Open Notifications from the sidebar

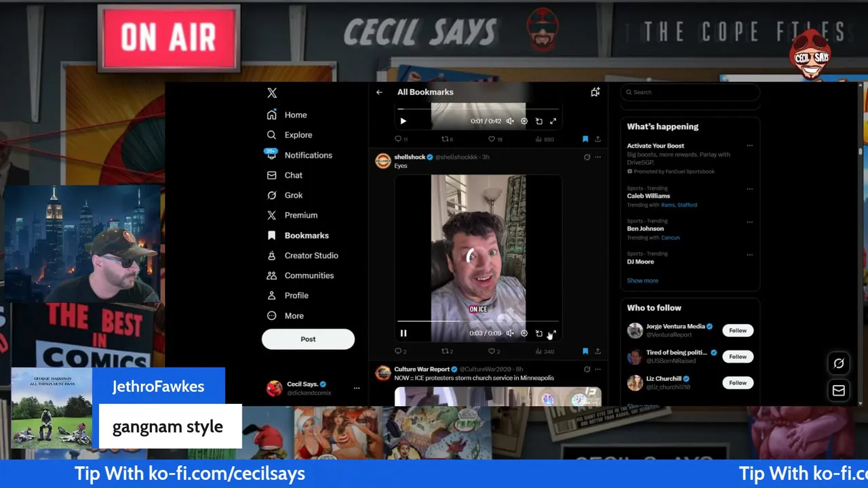point(299,155)
